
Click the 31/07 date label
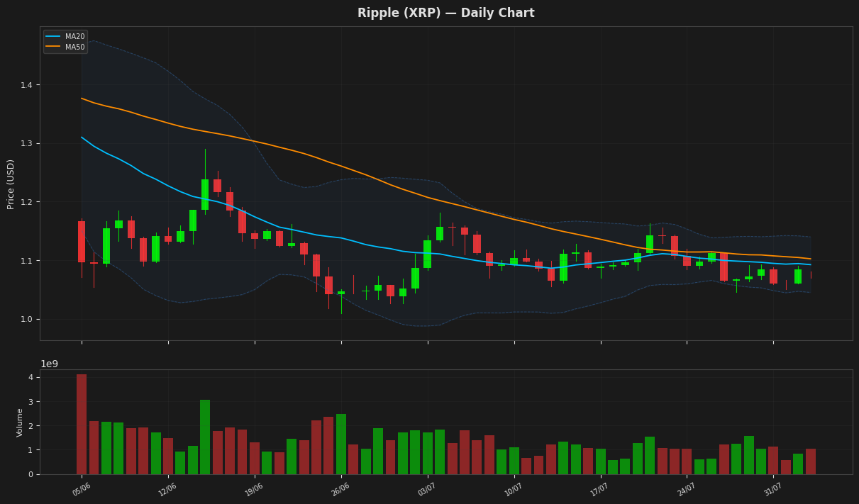click(x=773, y=488)
